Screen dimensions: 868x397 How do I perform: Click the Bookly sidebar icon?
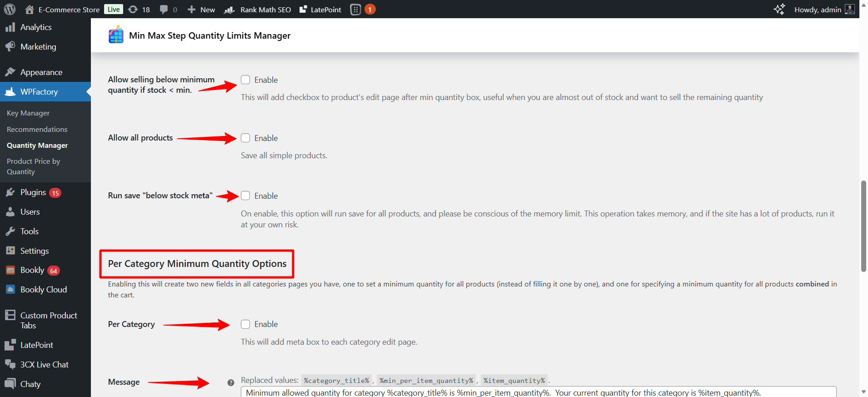[10, 270]
